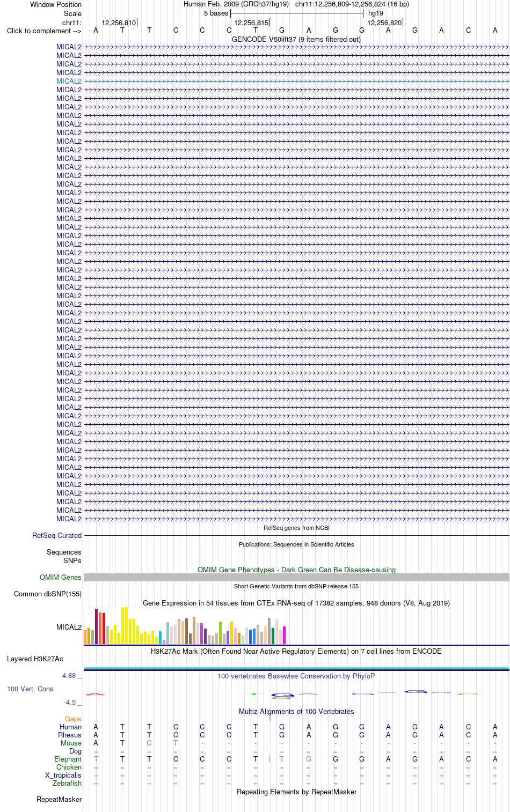Select the X_tropicalis alignment row label
Image resolution: width=510 pixels, height=812 pixels.
pyautogui.click(x=63, y=775)
